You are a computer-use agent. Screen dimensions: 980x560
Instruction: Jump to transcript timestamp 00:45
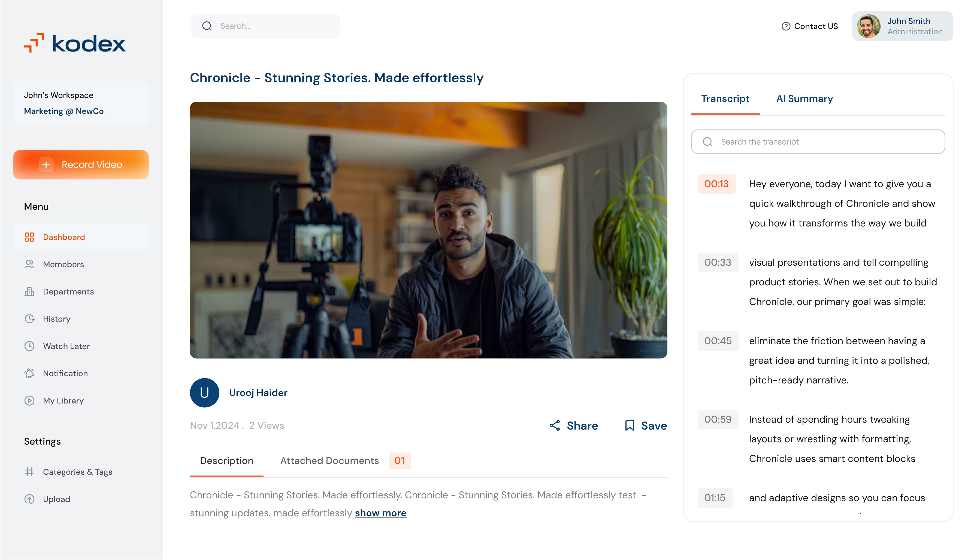point(718,341)
